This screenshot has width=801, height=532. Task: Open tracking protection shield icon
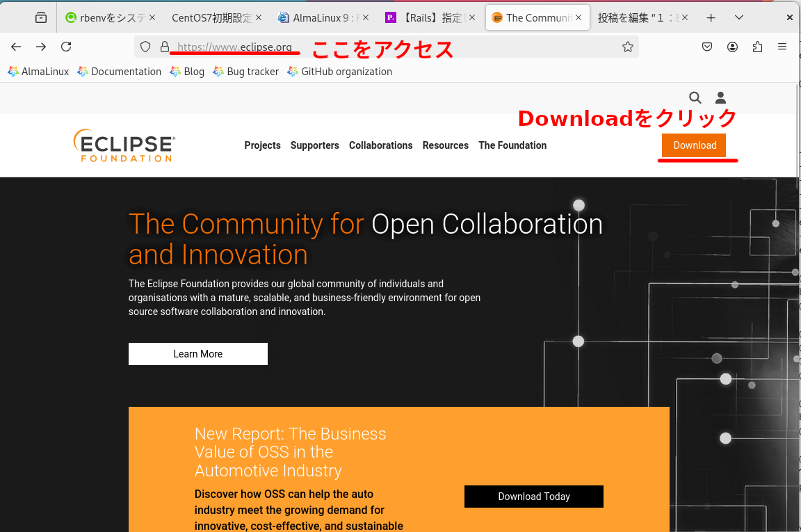(x=145, y=47)
